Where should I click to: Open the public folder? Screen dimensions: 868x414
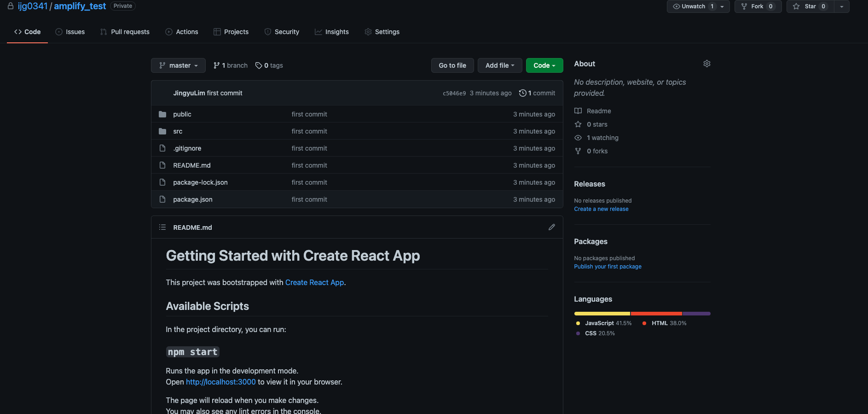(x=182, y=114)
